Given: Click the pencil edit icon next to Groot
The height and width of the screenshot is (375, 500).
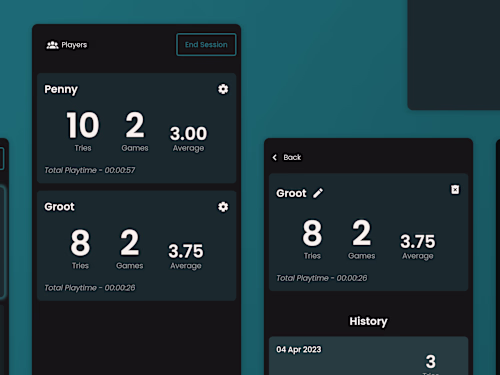Looking at the screenshot, I should pos(318,193).
